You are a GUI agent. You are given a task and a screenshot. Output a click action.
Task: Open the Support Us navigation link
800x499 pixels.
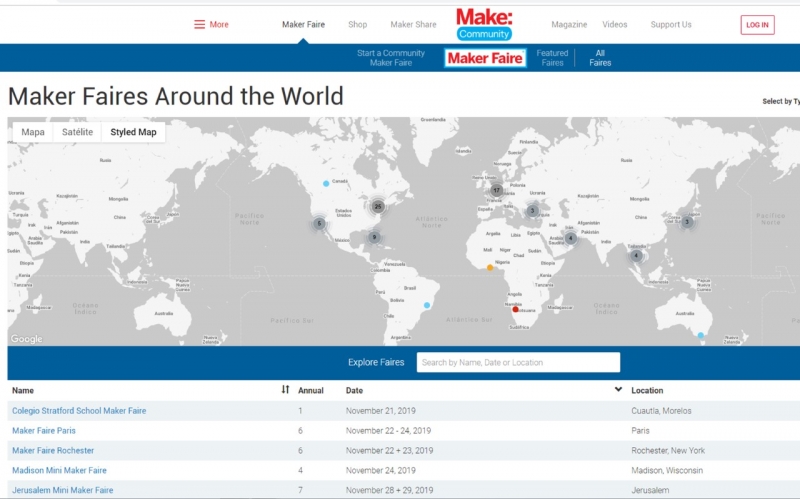(670, 24)
